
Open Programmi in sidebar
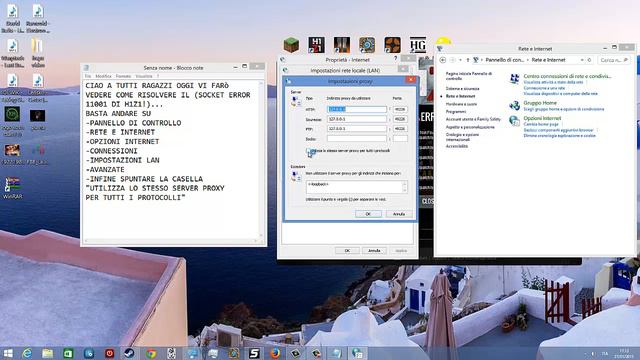[x=456, y=111]
